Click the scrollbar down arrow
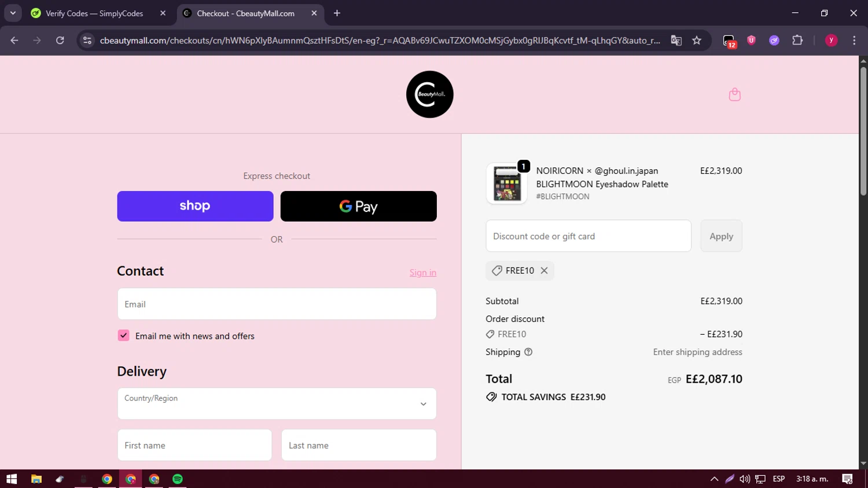Screen dimensions: 868x488 [x=863, y=464]
